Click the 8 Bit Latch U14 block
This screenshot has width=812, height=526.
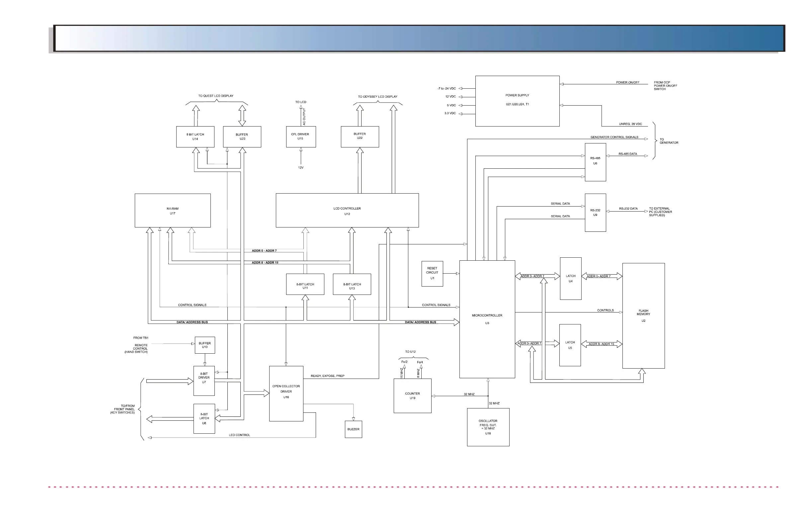195,136
